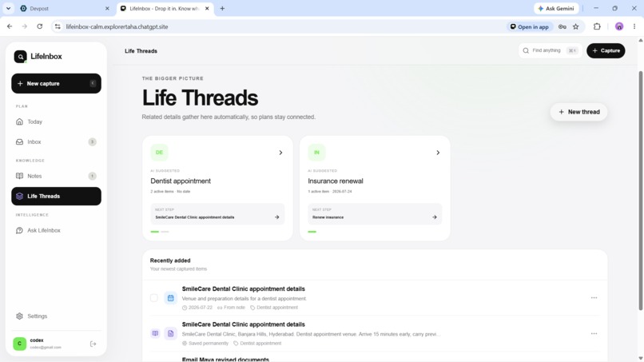The height and width of the screenshot is (362, 644).
Task: Open Ask LifeInbox assistant
Action: (56, 230)
